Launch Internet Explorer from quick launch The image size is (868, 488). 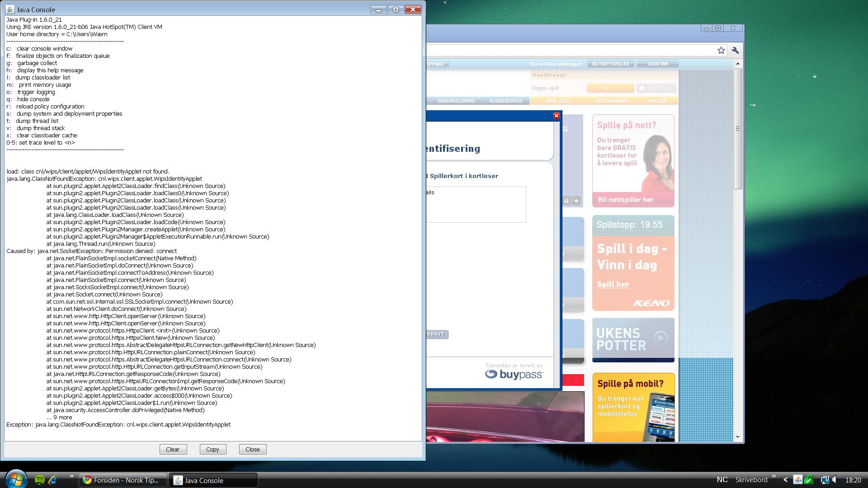click(53, 480)
